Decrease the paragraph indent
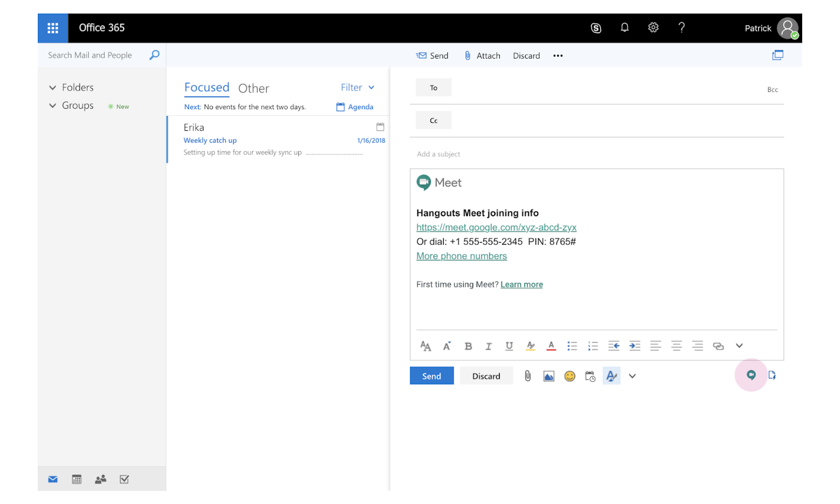This screenshot has width=840, height=504. (x=614, y=345)
